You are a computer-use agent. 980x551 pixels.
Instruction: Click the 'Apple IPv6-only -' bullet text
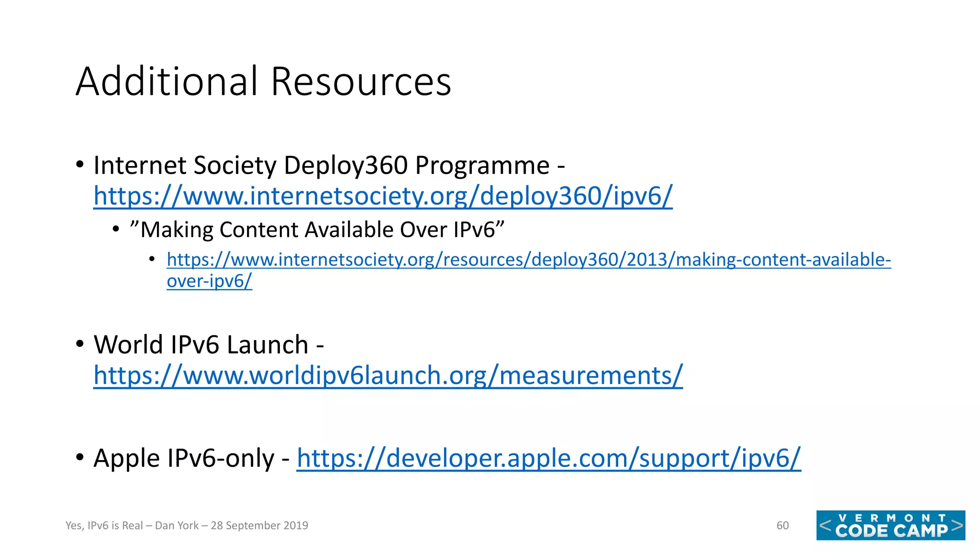191,458
